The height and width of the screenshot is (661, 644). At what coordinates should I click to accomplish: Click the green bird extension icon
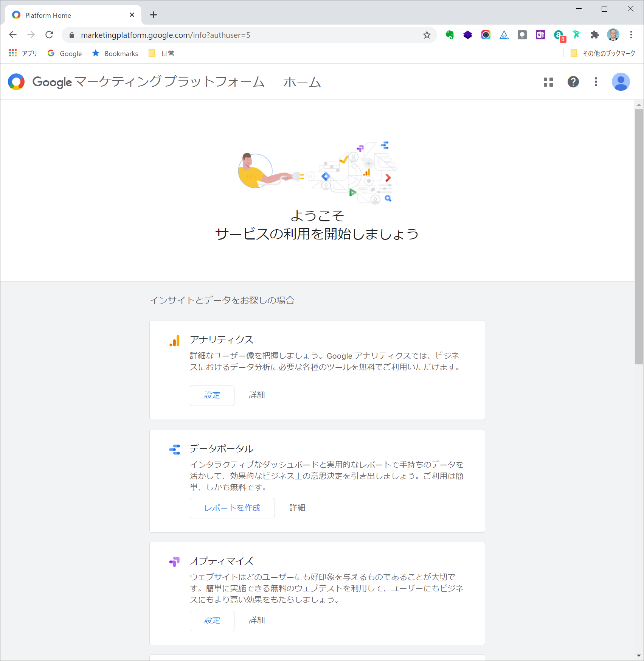pos(577,35)
